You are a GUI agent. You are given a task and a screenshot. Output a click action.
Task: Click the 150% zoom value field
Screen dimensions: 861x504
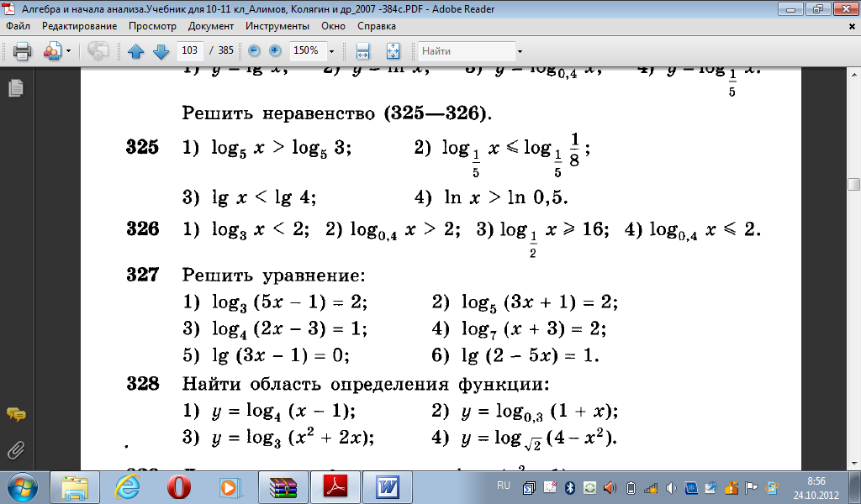pos(307,50)
